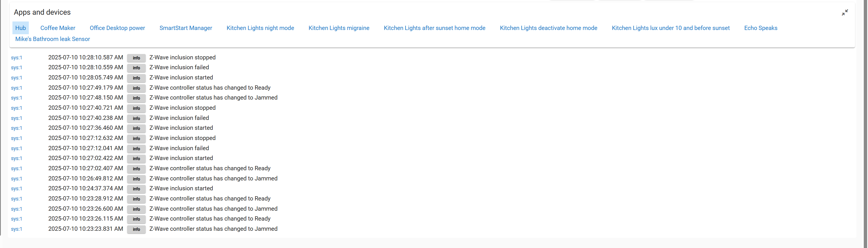Screen dimensions: 868x248
Task: Click info badge for 10:27:40.721 AM entry
Action: coord(136,108)
